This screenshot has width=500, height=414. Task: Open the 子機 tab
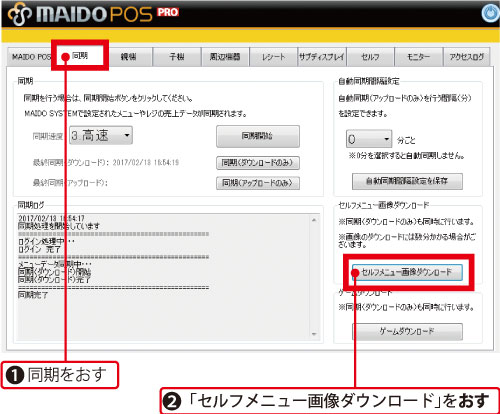177,57
